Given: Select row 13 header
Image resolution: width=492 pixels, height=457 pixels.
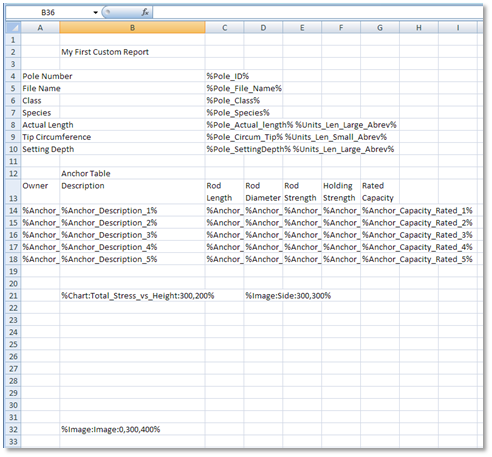Looking at the screenshot, I should coord(13,192).
